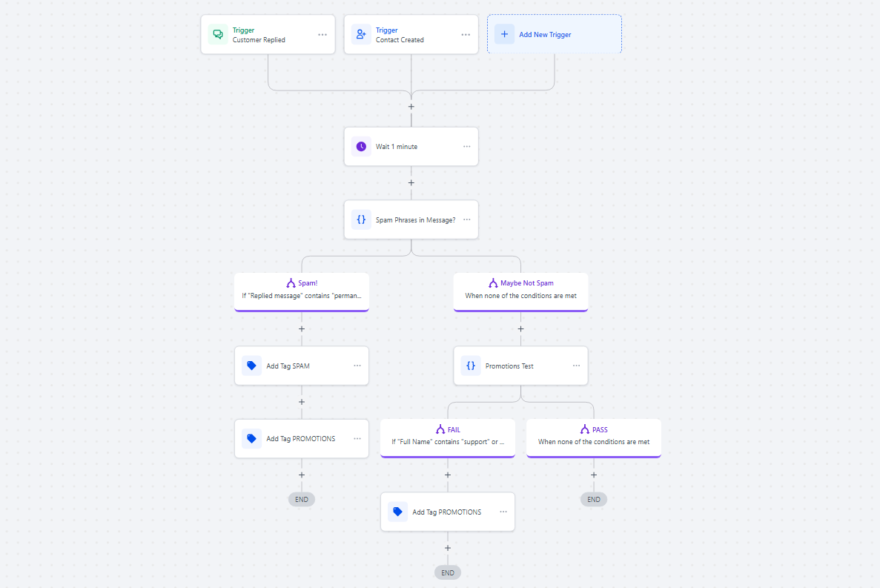This screenshot has width=880, height=588.
Task: Click the "Customer Replied" trigger text
Action: point(259,40)
